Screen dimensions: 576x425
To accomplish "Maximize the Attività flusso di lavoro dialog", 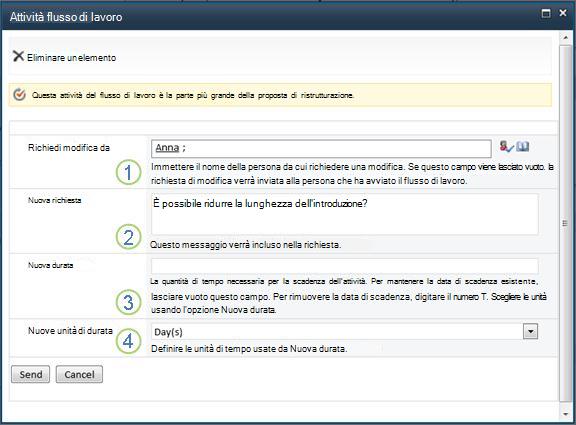I will pyautogui.click(x=546, y=14).
